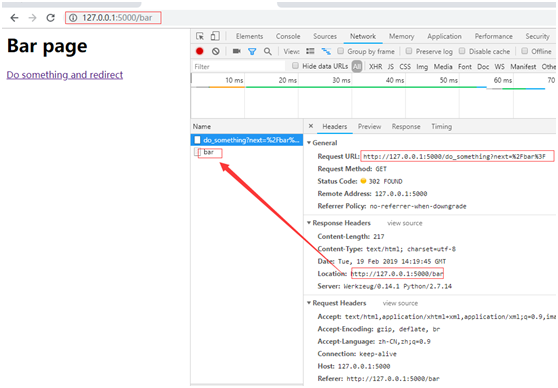
Task: Filter requests by Media
Action: (x=443, y=67)
